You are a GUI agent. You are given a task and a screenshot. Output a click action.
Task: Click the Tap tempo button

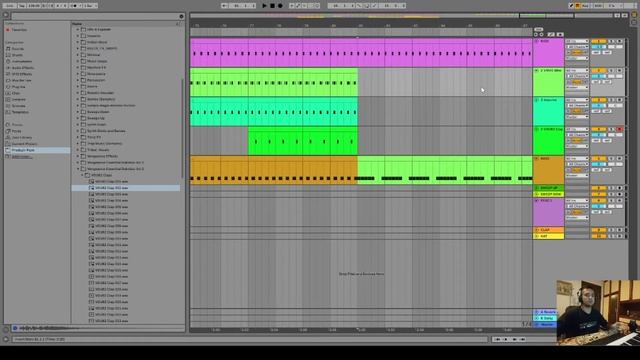click(x=22, y=6)
